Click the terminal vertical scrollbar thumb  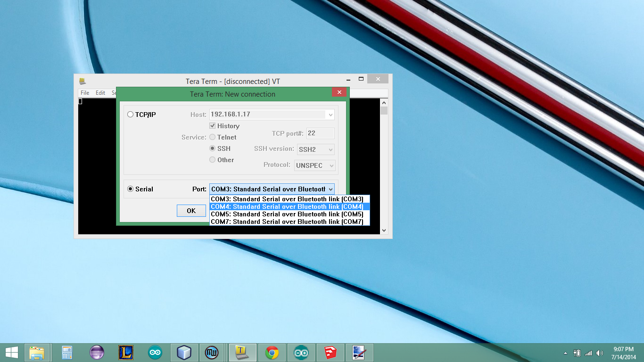[x=384, y=110]
